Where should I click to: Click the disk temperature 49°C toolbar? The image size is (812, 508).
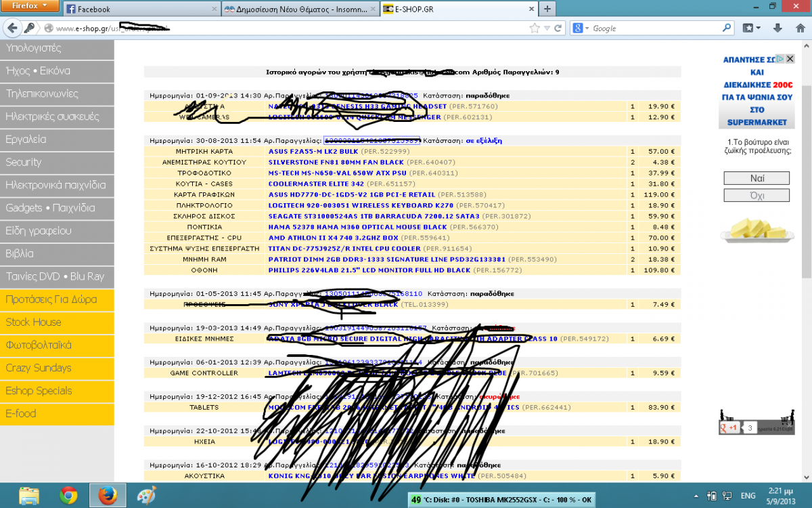(501, 500)
